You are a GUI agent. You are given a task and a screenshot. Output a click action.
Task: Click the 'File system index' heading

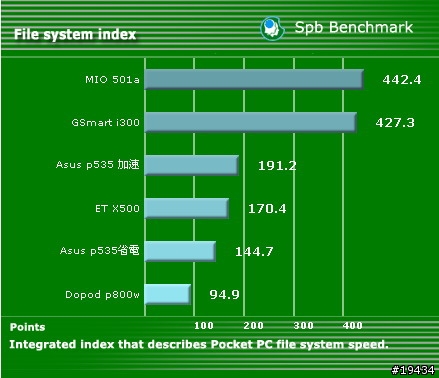click(75, 34)
